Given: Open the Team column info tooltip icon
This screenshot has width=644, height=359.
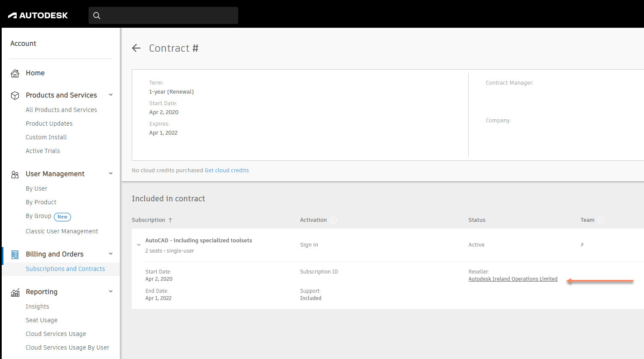Looking at the screenshot, I should 602,220.
